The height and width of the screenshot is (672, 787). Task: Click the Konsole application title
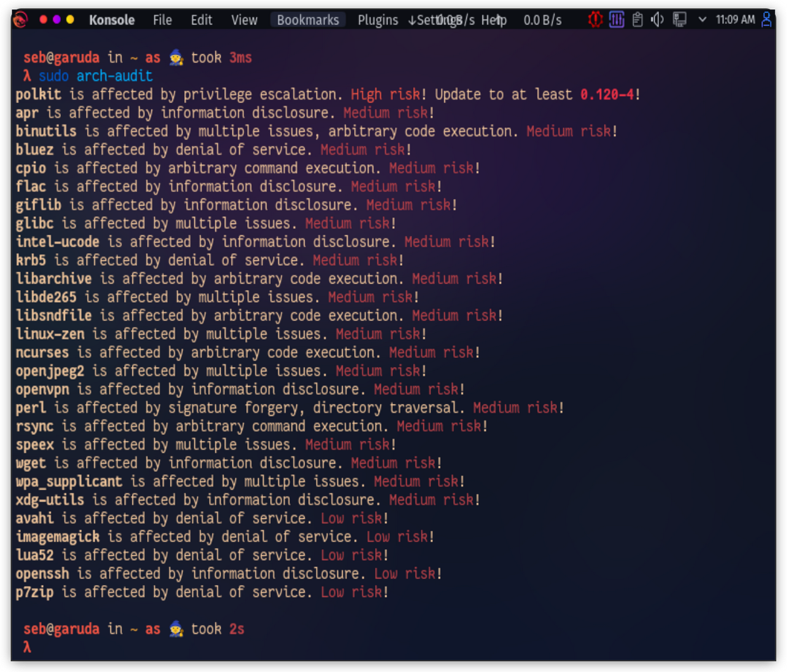112,20
